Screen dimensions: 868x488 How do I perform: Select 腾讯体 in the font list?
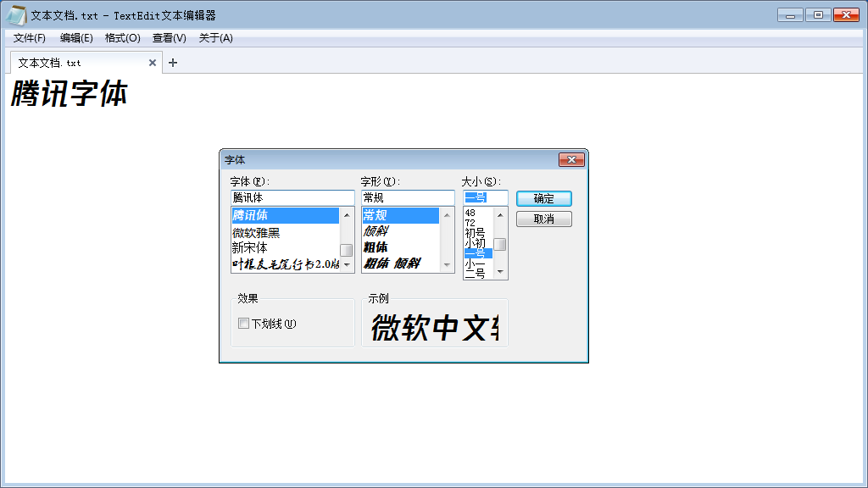click(x=285, y=215)
